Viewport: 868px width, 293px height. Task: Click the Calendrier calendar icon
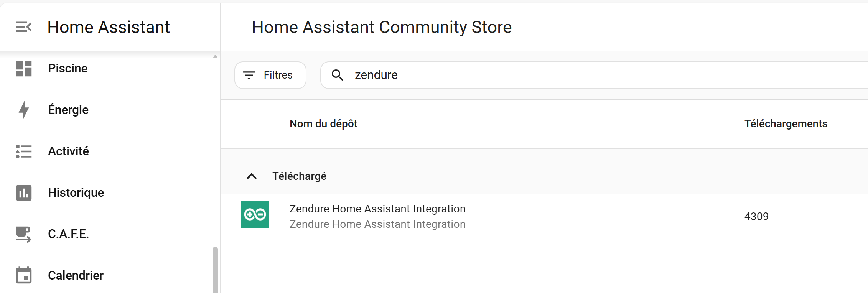coord(24,275)
